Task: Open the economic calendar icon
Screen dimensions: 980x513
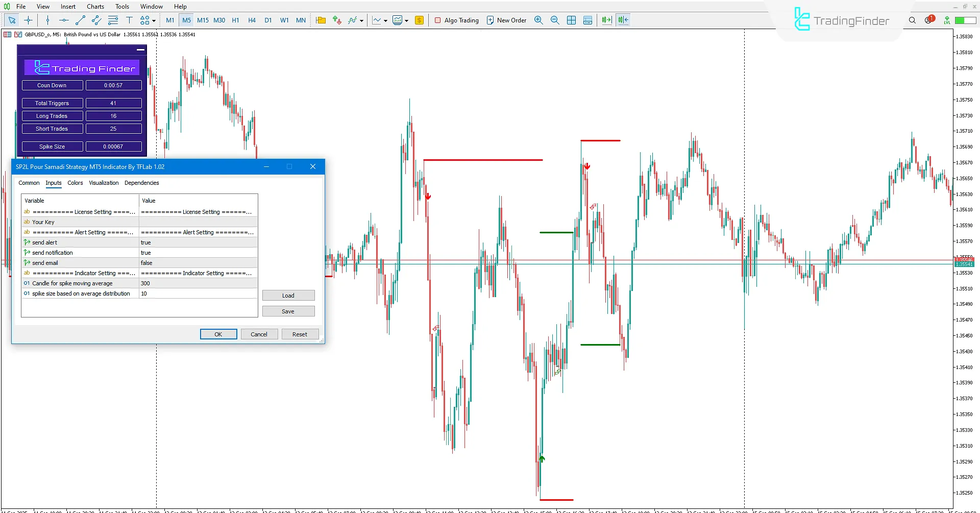Action: click(420, 20)
